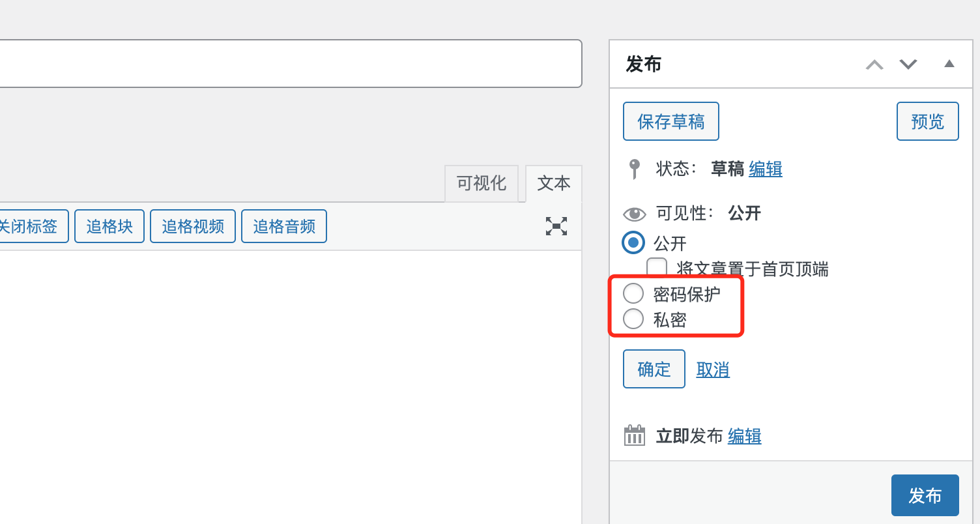Switch to the 可视化 editor tab

pyautogui.click(x=482, y=184)
